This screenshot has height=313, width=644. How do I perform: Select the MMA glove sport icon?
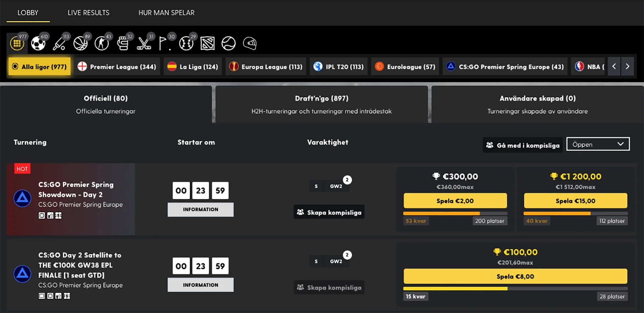[x=123, y=43]
